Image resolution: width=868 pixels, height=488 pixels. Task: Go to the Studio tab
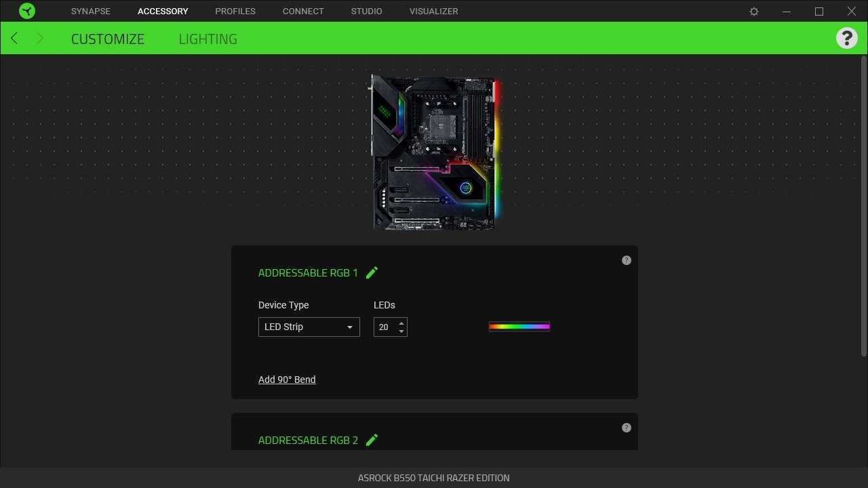click(366, 11)
